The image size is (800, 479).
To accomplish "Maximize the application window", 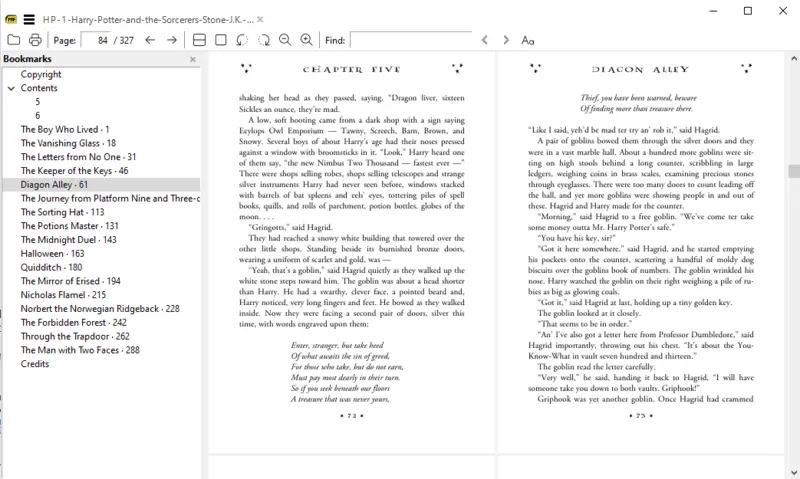I will (x=747, y=11).
